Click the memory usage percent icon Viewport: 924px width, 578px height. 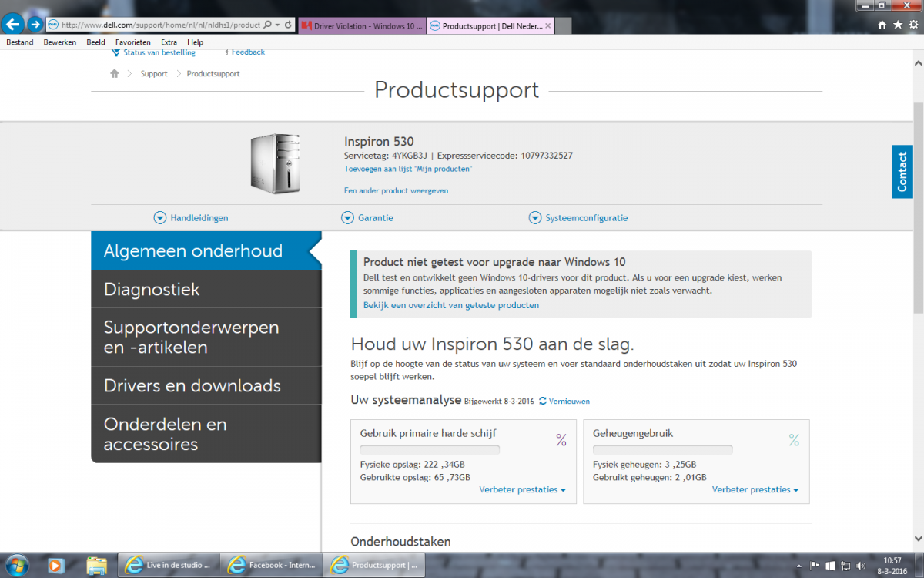coord(794,440)
